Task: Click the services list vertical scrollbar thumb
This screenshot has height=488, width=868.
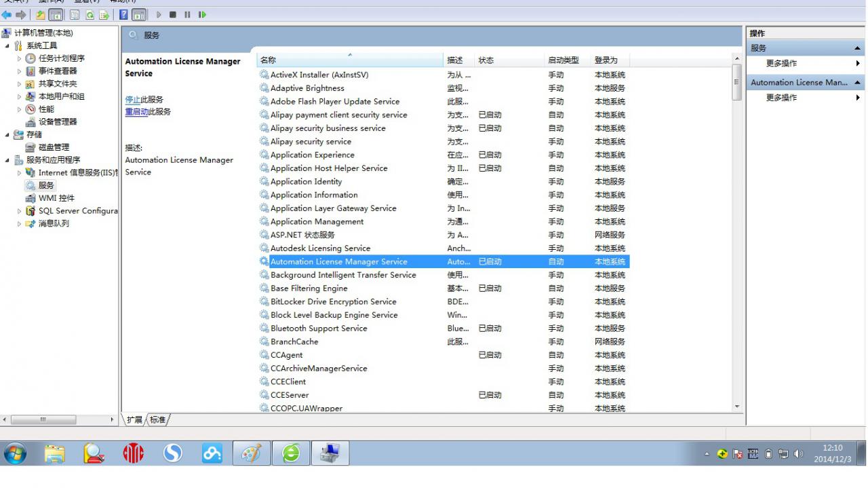Action: point(737,83)
